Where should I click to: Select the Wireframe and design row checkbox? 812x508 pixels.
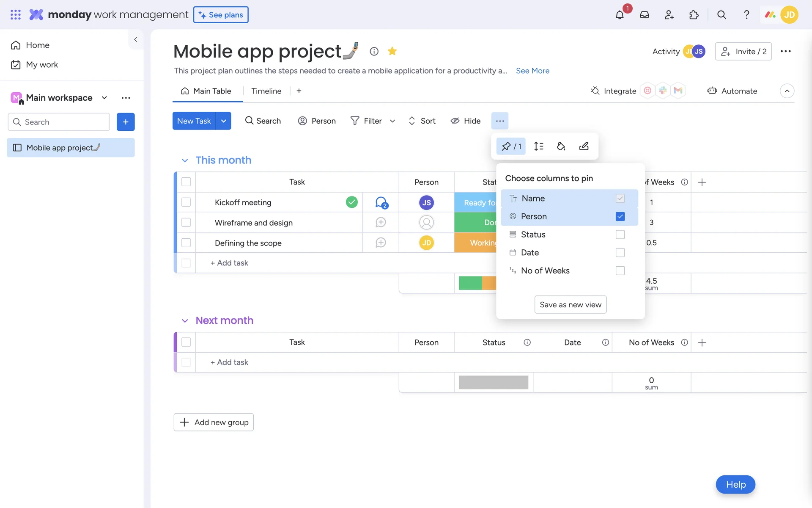[x=186, y=223]
